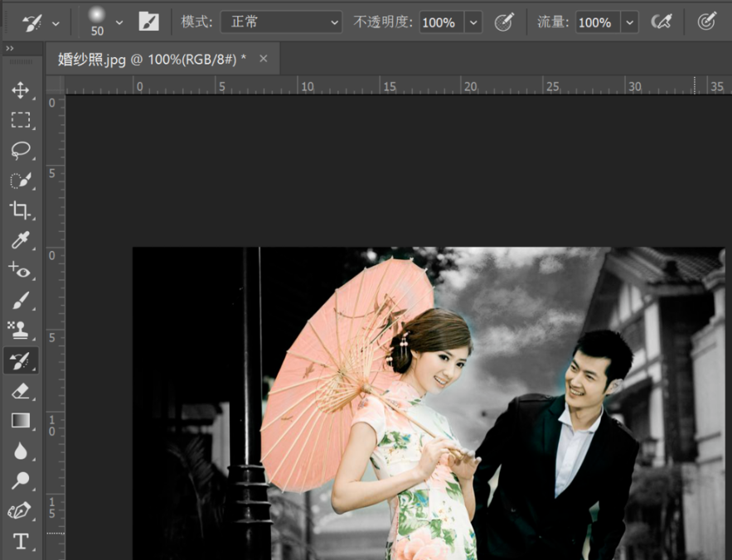Choose the Eyedropper tool

[20, 240]
